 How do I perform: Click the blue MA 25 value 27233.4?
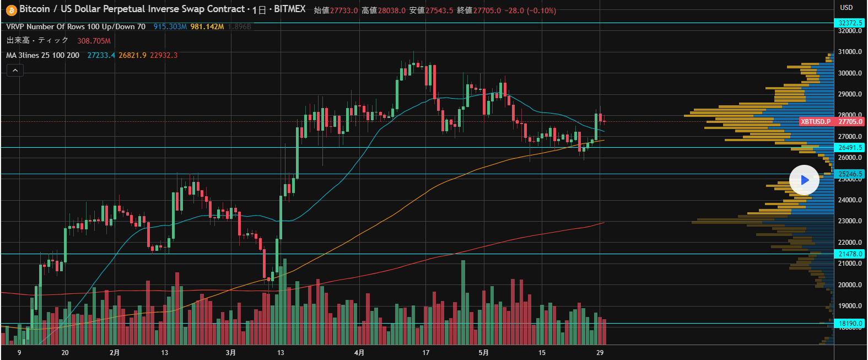[x=101, y=55]
